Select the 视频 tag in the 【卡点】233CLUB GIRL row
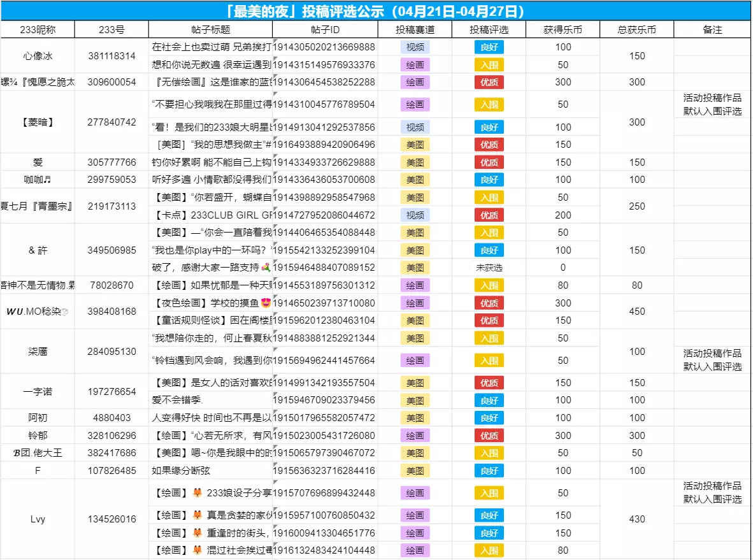Viewport: 753px width, 560px height. pos(415,215)
